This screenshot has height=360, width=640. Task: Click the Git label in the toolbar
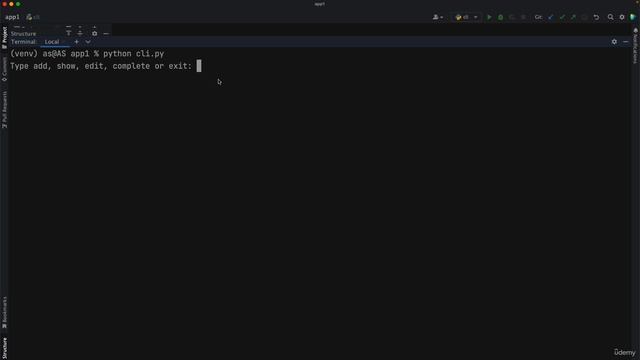click(538, 17)
